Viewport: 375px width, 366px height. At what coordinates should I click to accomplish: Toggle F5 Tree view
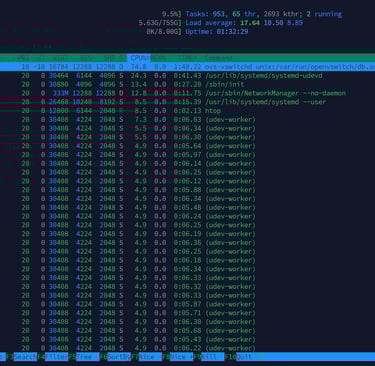pyautogui.click(x=84, y=357)
